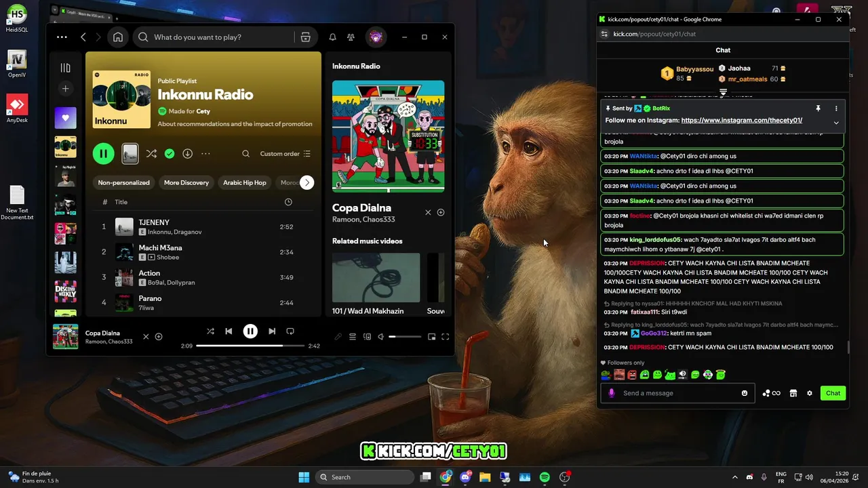Hide now-playing track with X in player bar
Viewport: 868px width, 488px height.
[145, 337]
